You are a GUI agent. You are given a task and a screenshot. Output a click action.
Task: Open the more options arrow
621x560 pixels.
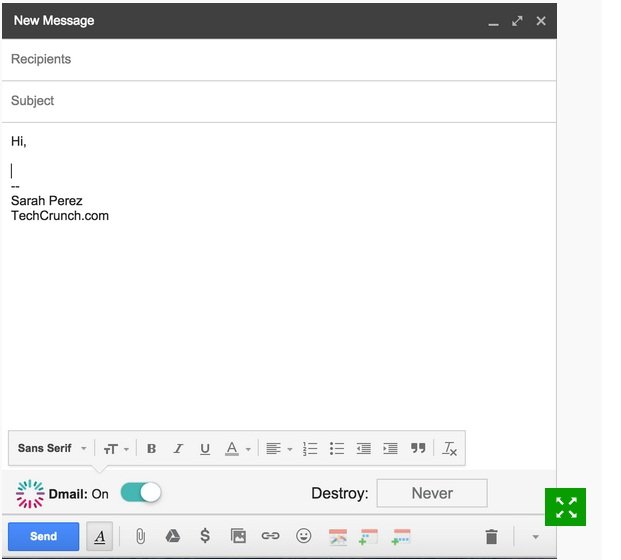(535, 537)
